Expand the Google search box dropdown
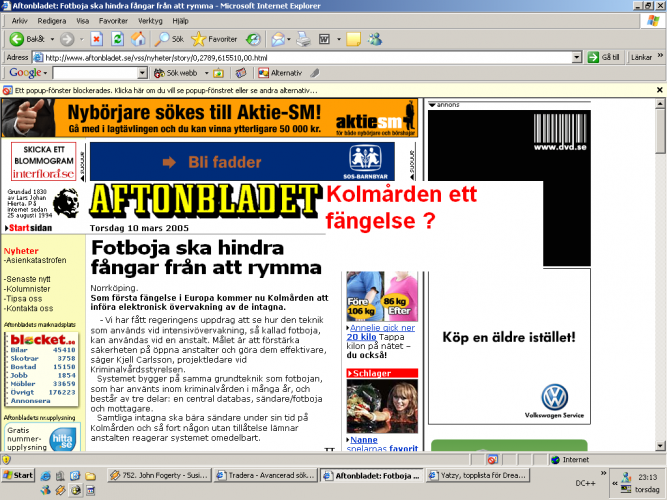 point(143,73)
